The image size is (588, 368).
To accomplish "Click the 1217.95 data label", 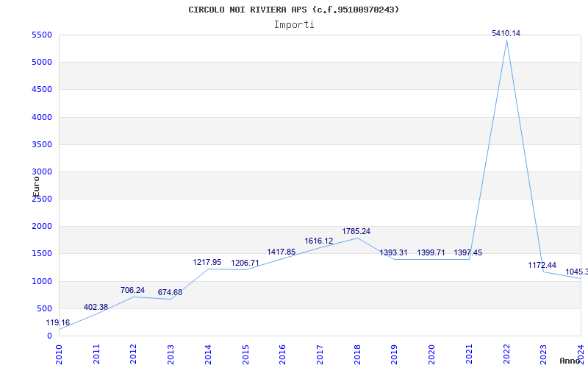I will coord(207,262).
